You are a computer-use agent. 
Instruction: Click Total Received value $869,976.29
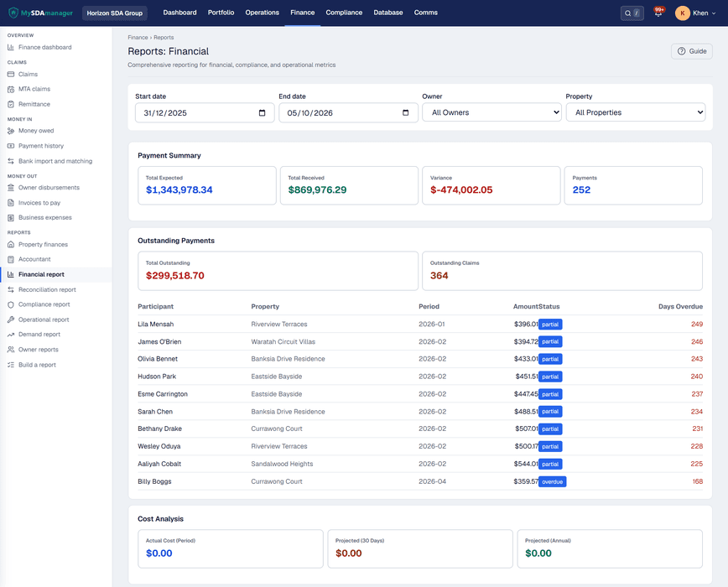317,190
